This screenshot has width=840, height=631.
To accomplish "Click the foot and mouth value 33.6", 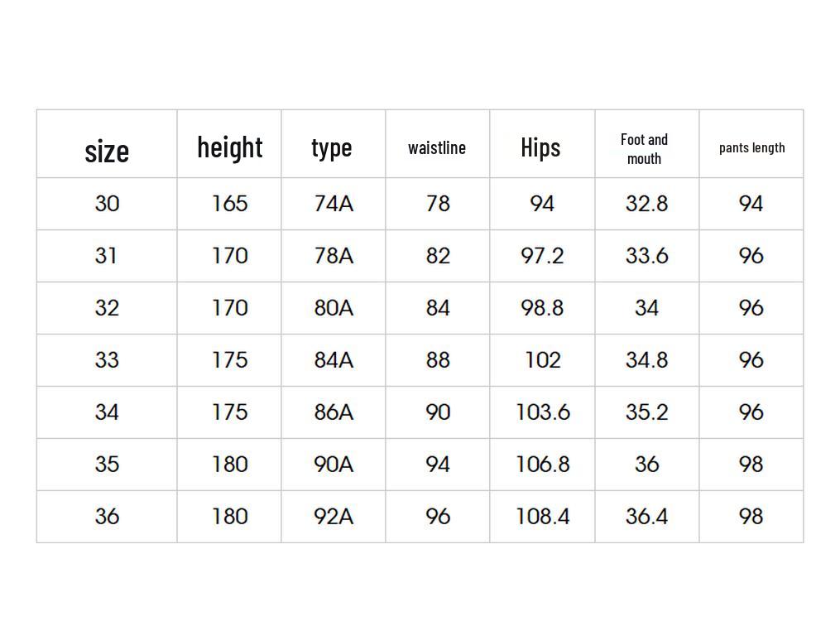I will tap(646, 256).
